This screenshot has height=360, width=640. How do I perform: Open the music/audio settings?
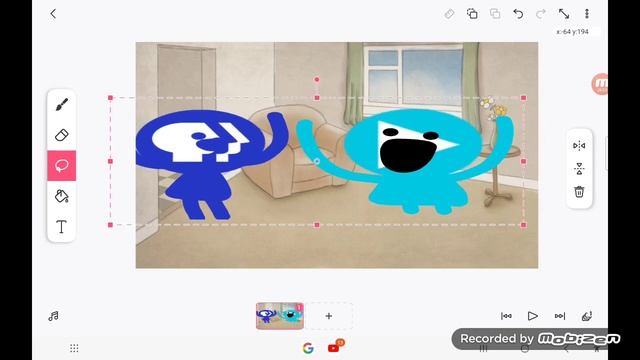(x=53, y=316)
